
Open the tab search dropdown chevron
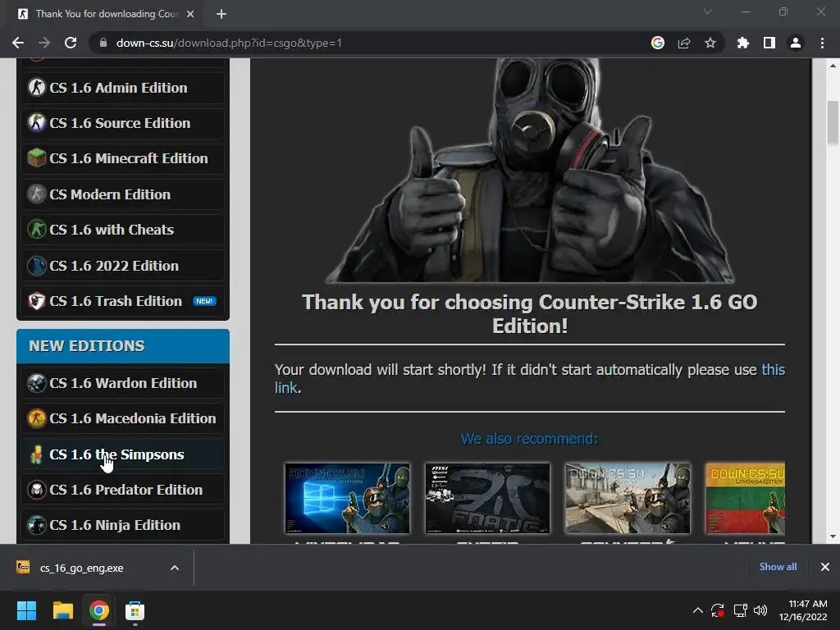(708, 11)
